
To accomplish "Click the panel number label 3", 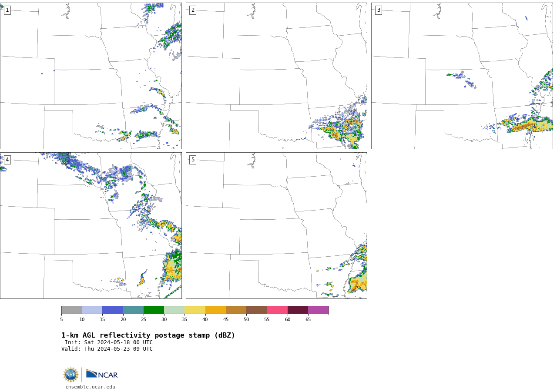I will pyautogui.click(x=378, y=10).
